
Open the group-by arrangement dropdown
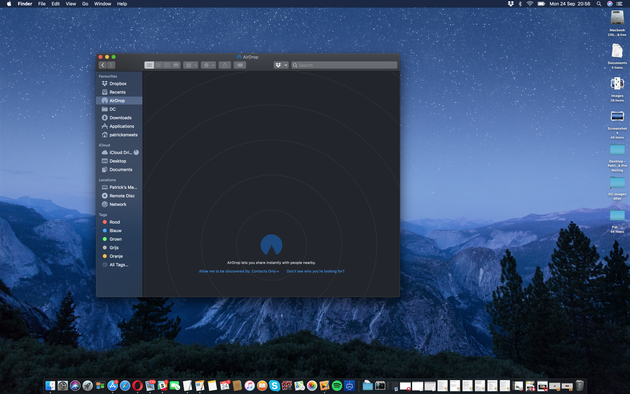pos(190,65)
